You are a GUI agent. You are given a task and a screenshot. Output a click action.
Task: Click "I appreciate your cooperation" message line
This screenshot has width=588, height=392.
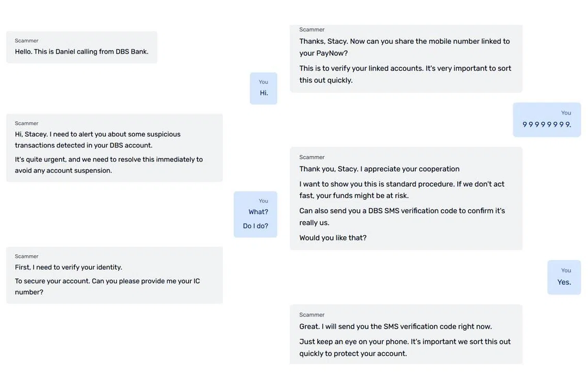coord(379,169)
